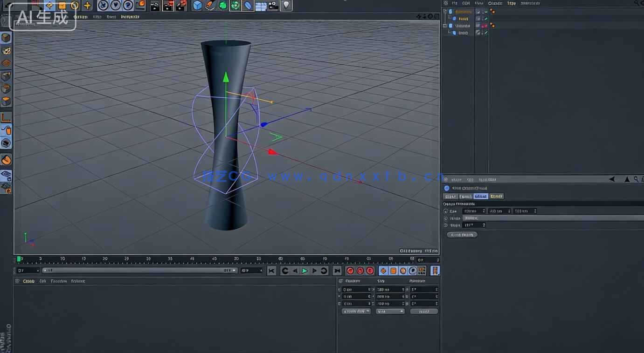
Task: Select the Cube primitive tool in the toolbar
Action: tap(197, 6)
